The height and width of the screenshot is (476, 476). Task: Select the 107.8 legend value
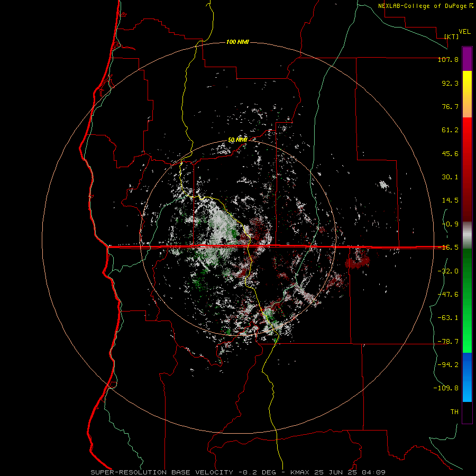click(x=448, y=59)
